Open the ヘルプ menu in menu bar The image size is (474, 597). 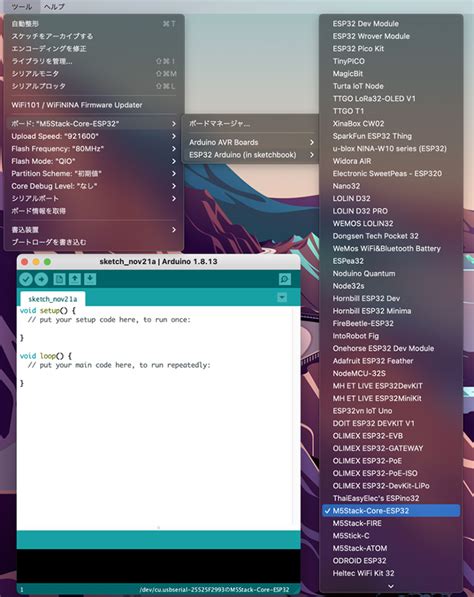[x=54, y=7]
